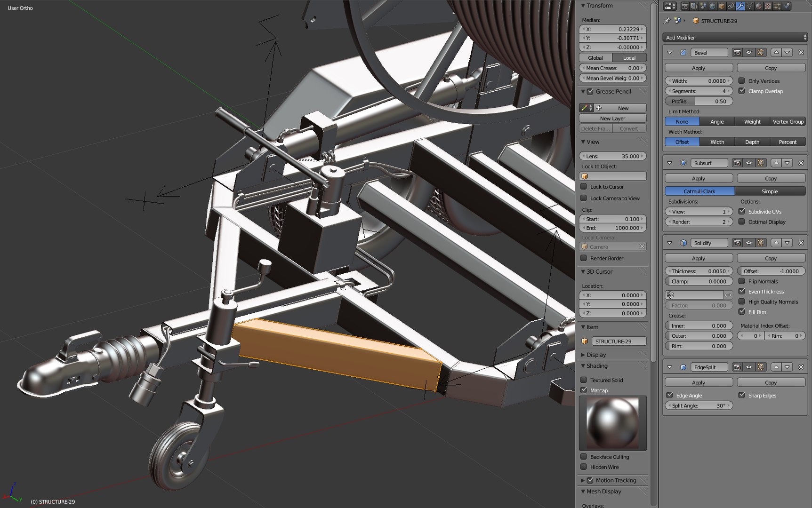Open the mesh Data tab icon
The height and width of the screenshot is (508, 812).
click(x=749, y=6)
